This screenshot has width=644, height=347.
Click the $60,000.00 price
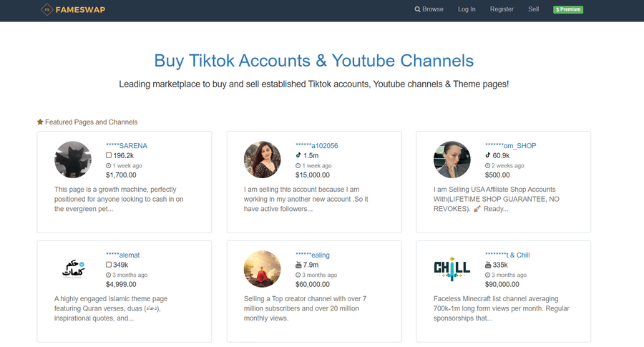(313, 284)
